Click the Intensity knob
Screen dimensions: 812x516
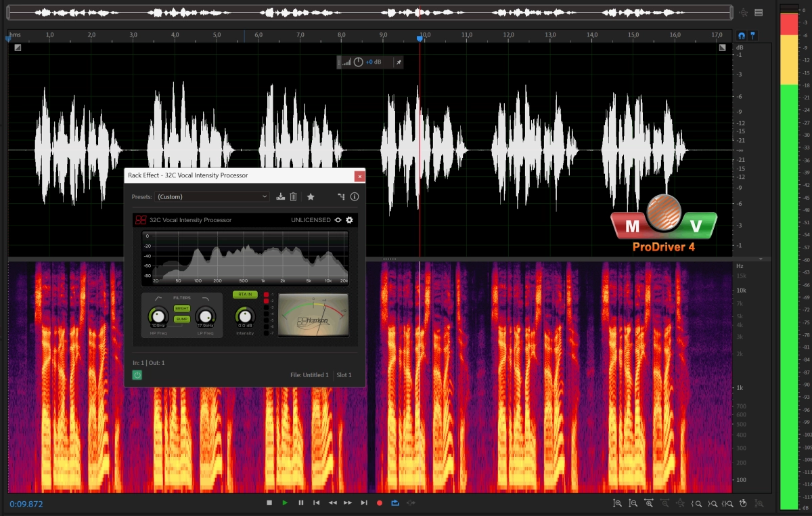tap(244, 316)
